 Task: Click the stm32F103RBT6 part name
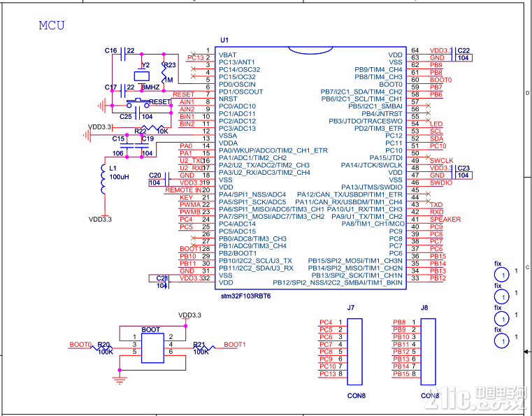(x=246, y=296)
